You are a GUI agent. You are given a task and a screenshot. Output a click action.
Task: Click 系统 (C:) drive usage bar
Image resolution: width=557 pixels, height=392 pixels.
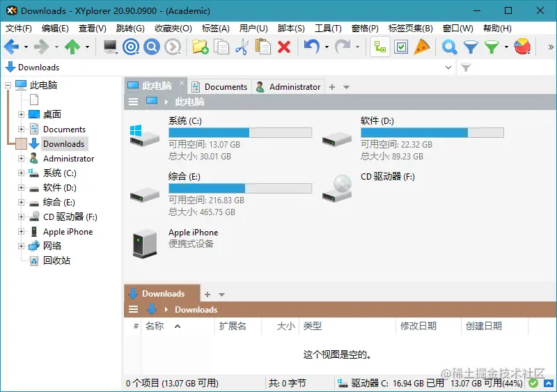click(x=240, y=133)
